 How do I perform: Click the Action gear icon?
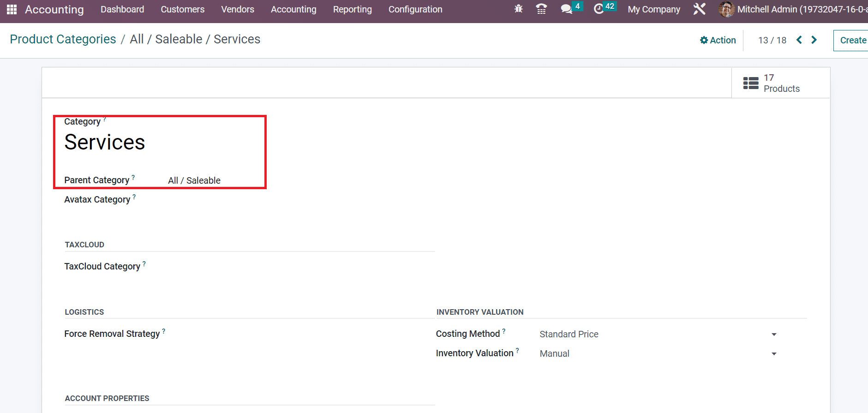(x=704, y=40)
